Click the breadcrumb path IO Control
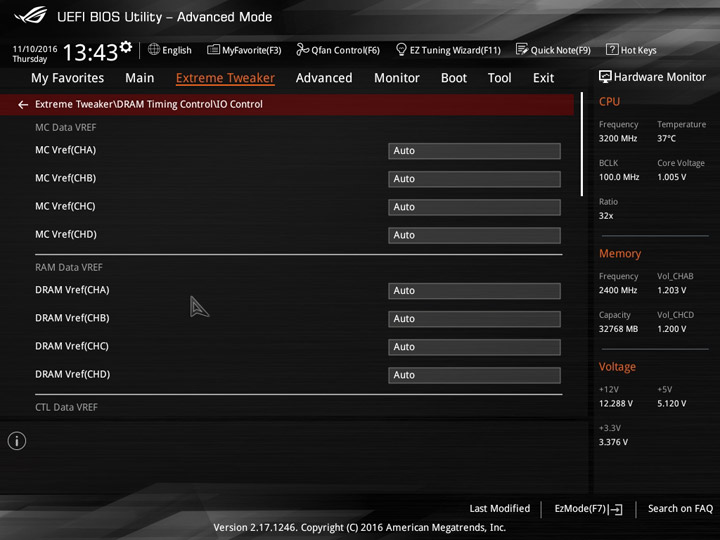This screenshot has height=540, width=720. tap(239, 104)
